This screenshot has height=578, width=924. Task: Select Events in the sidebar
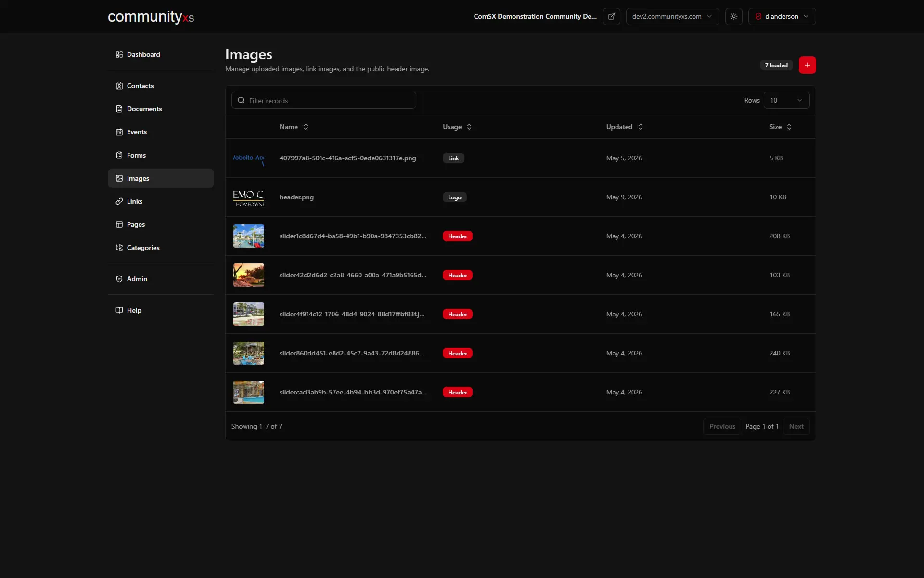pos(160,132)
